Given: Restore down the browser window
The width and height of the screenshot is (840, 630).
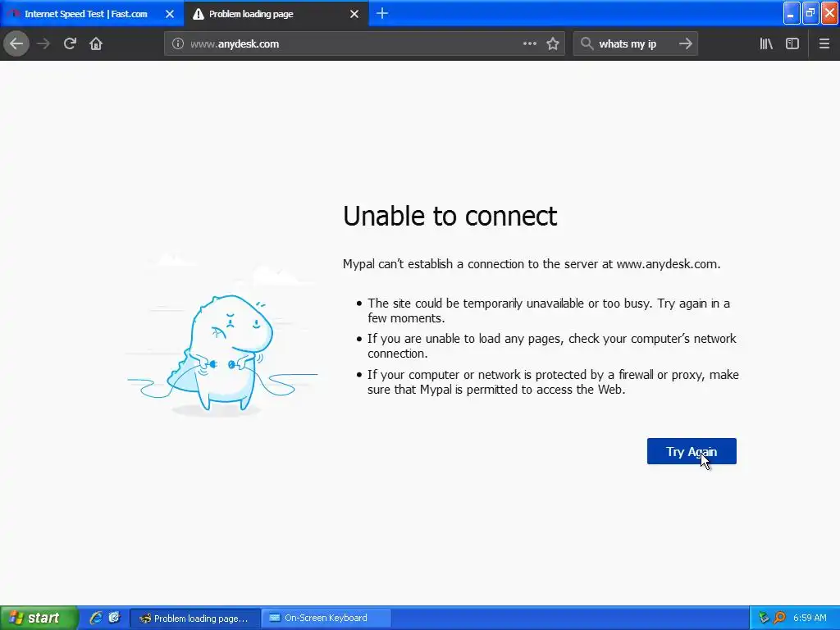Looking at the screenshot, I should [x=810, y=13].
